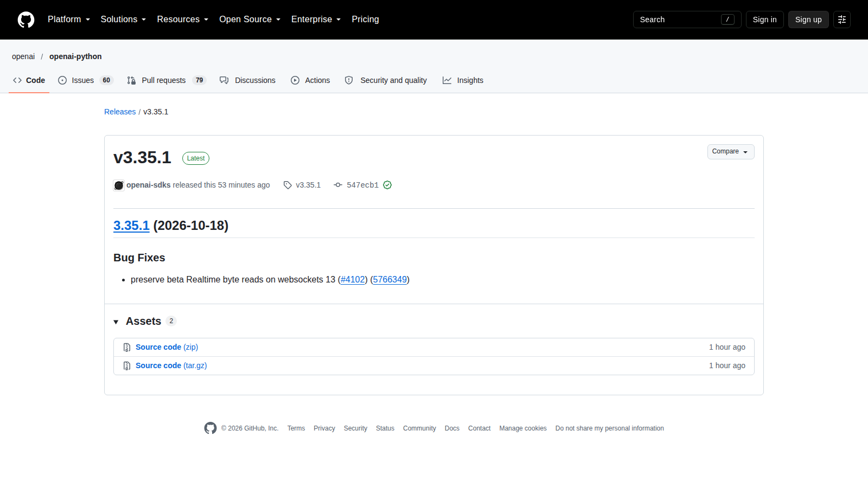Open the Pull requests tab
This screenshot has height=488, width=868.
pos(167,80)
